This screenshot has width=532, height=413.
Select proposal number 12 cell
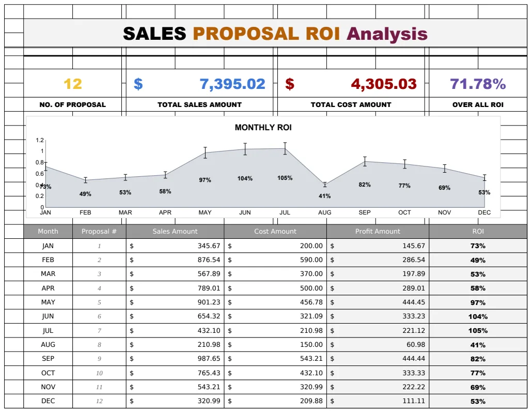[99, 401]
